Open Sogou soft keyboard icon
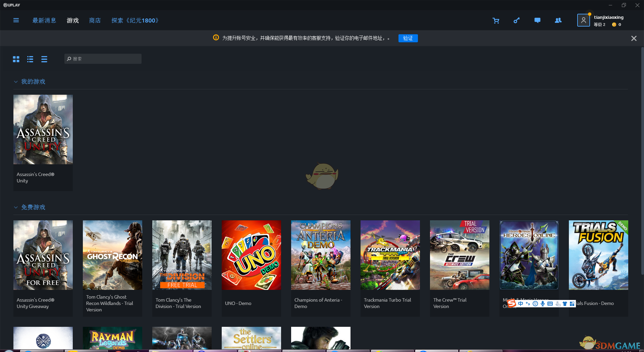Screen dimensions: 644x352 550,304
